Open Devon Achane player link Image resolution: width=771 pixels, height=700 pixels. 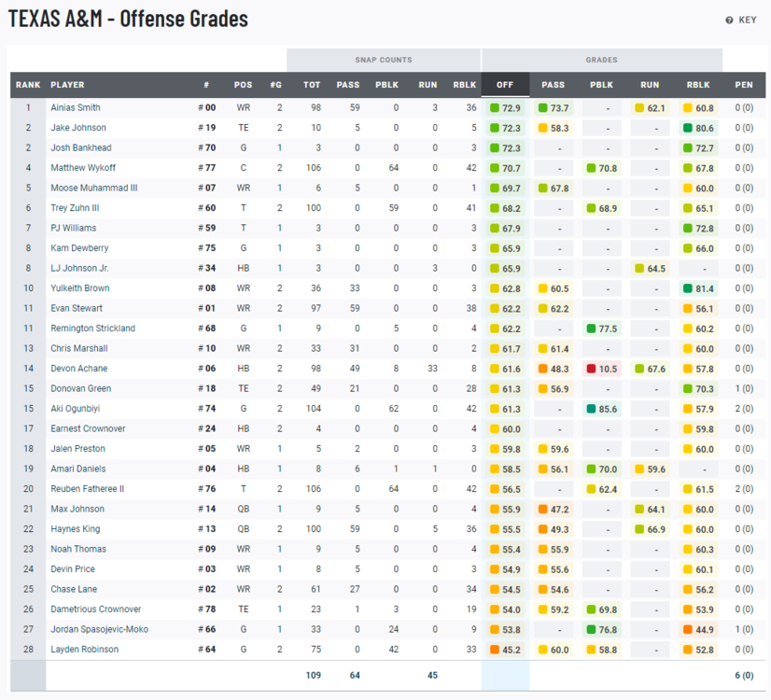click(x=78, y=369)
